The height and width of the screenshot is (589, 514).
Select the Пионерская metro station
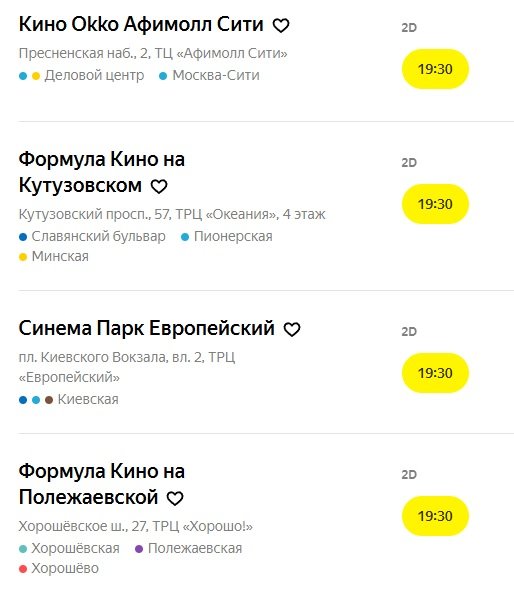coord(233,237)
